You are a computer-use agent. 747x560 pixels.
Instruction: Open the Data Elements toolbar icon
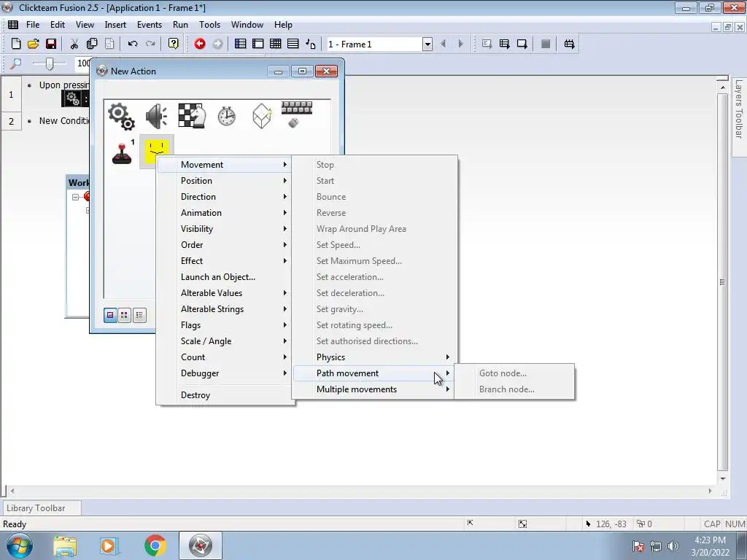[310, 44]
